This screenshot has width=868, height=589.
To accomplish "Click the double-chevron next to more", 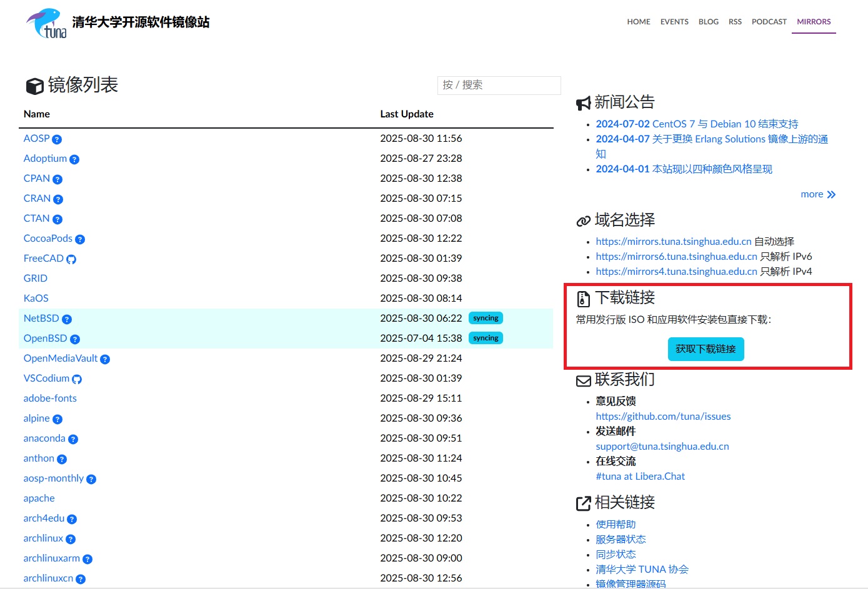I will (x=831, y=195).
